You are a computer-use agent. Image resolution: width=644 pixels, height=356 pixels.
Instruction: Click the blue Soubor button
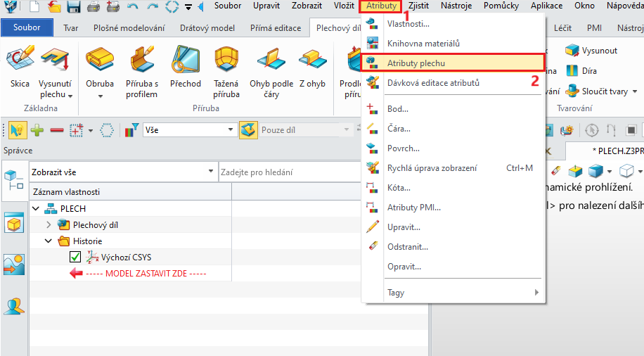27,27
